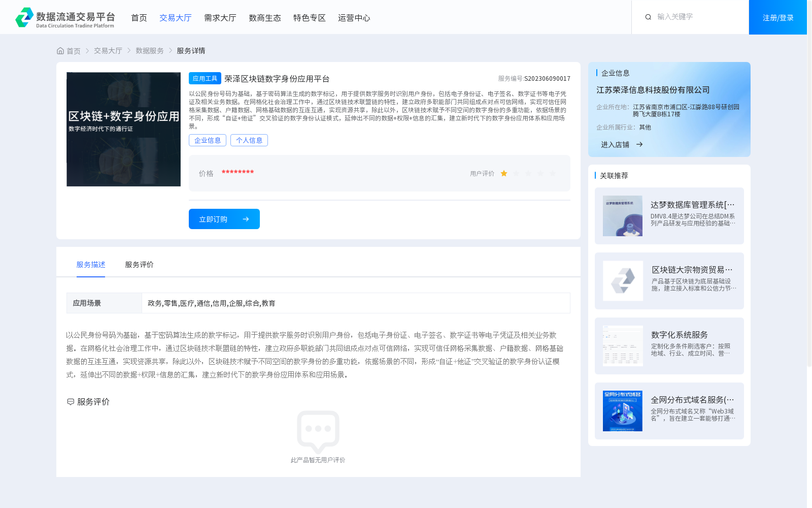Click the 服务评价 comment bubble icon
The width and height of the screenshot is (812, 508).
pyautogui.click(x=71, y=402)
